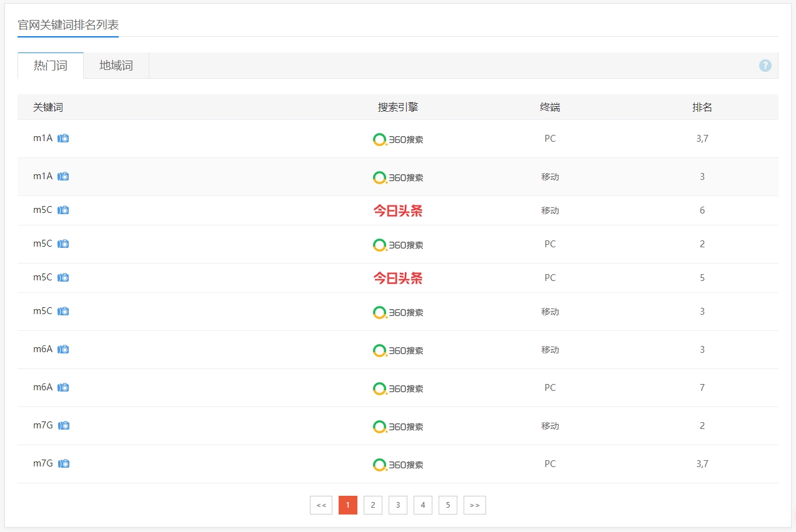
Task: View snapshot for m5C 360搜索 PC row
Action: click(x=63, y=244)
